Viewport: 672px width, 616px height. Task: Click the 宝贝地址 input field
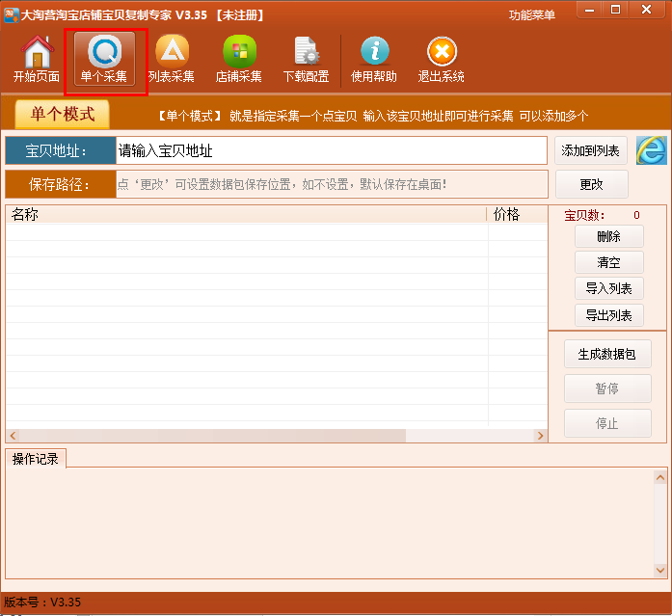[331, 150]
